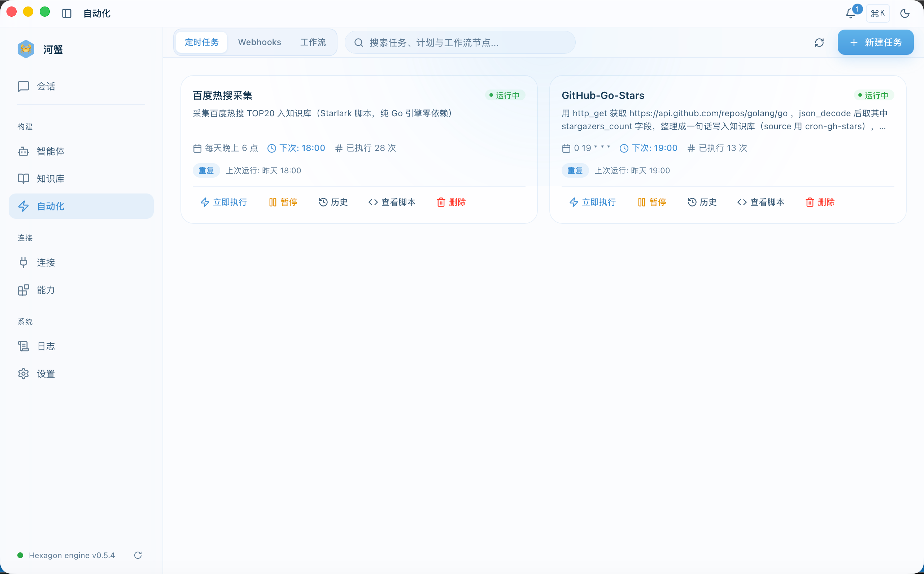Open the ⌘K command palette
The image size is (924, 574).
click(x=878, y=14)
